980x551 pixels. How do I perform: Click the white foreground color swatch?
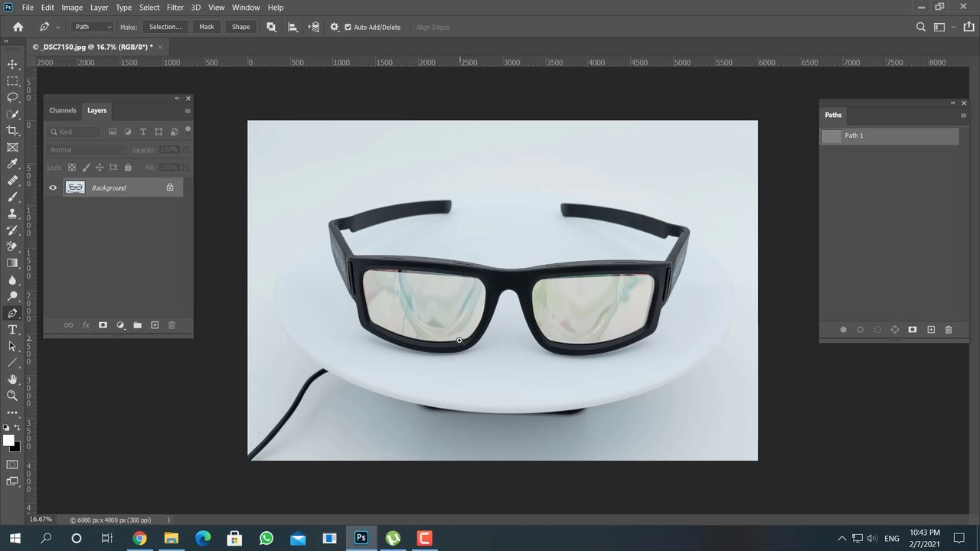point(8,440)
